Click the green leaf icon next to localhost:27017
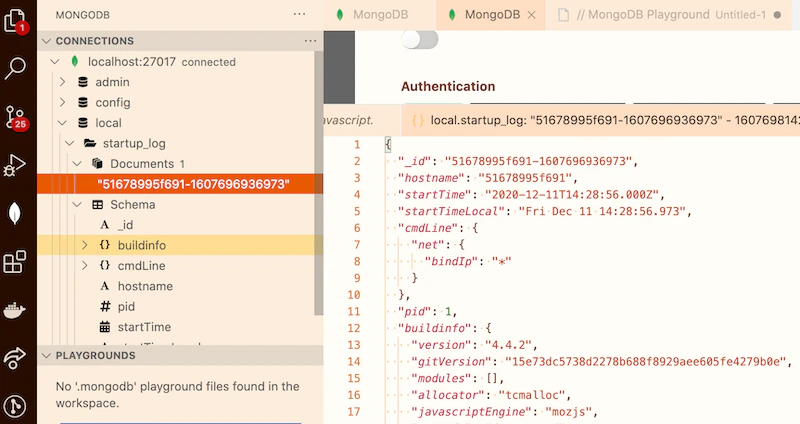Screen dimensions: 800x424 (75, 62)
